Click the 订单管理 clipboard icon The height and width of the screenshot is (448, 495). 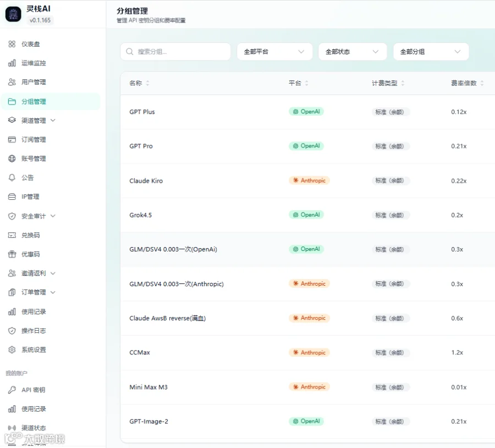[12, 292]
